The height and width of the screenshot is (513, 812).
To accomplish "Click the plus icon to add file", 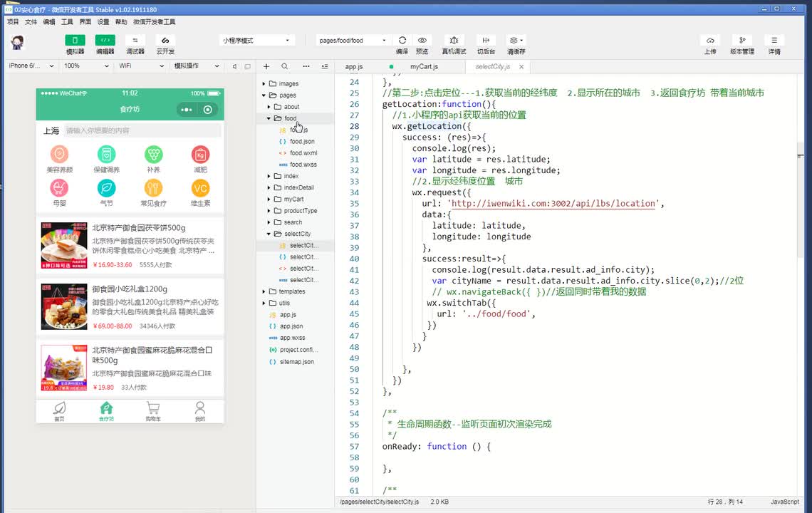I will (266, 66).
